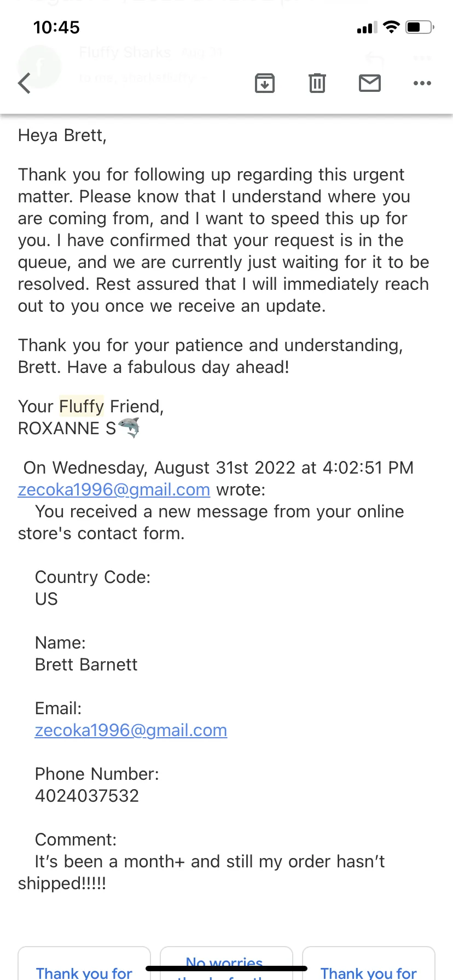
Task: Open the zecoka1996@gmail.com link after the date
Action: [x=114, y=489]
